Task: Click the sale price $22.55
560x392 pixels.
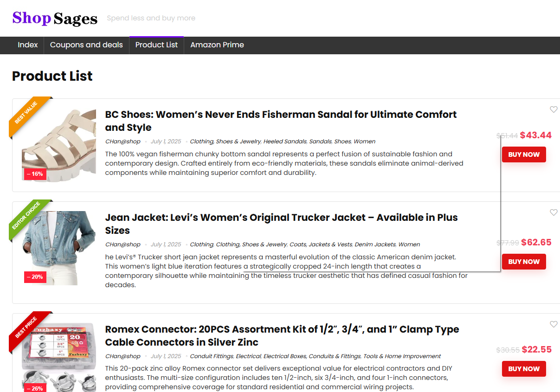Action: (537, 349)
